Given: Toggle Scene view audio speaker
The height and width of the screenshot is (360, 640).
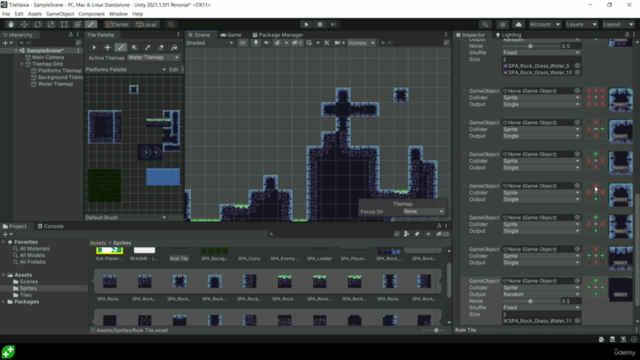Looking at the screenshot, I should tap(267, 43).
